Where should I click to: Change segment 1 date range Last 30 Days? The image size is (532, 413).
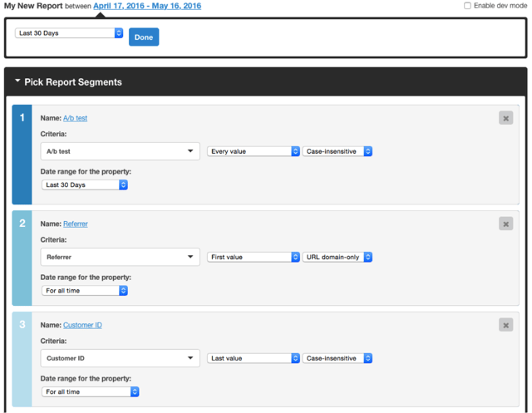[x=85, y=184]
